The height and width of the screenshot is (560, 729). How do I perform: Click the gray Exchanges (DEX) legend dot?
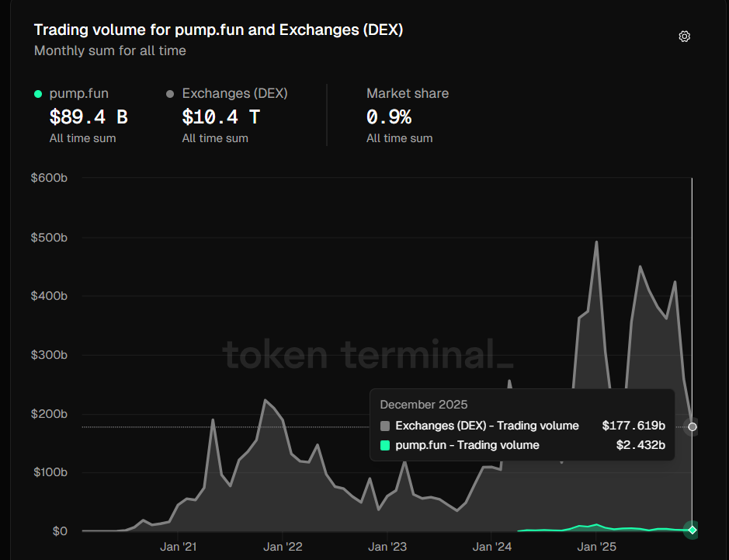[x=170, y=94]
